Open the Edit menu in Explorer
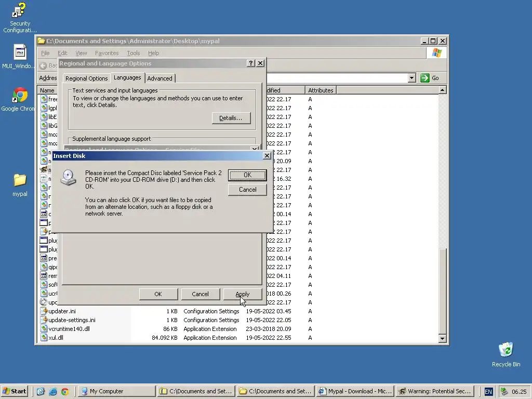The width and height of the screenshot is (532, 399). tap(62, 53)
